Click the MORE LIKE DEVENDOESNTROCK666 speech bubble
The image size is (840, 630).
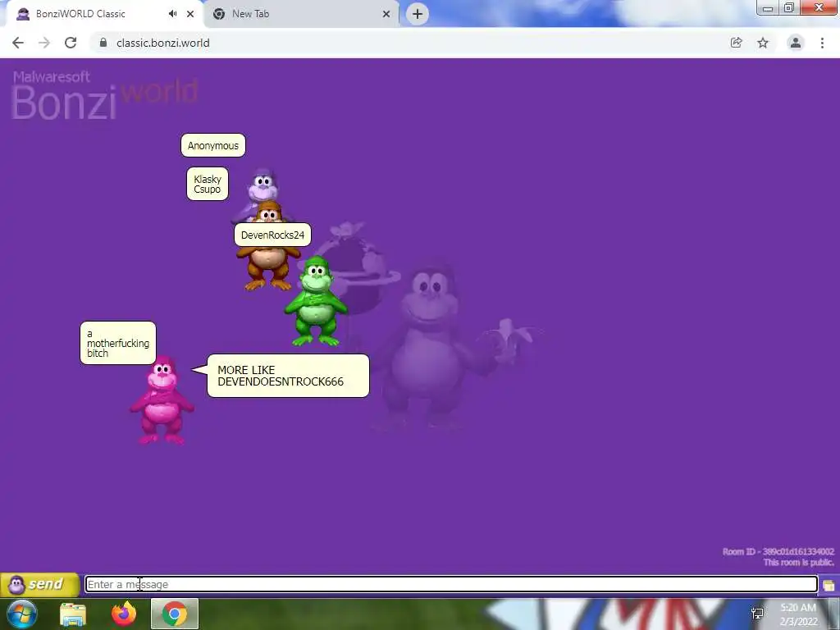coord(288,376)
